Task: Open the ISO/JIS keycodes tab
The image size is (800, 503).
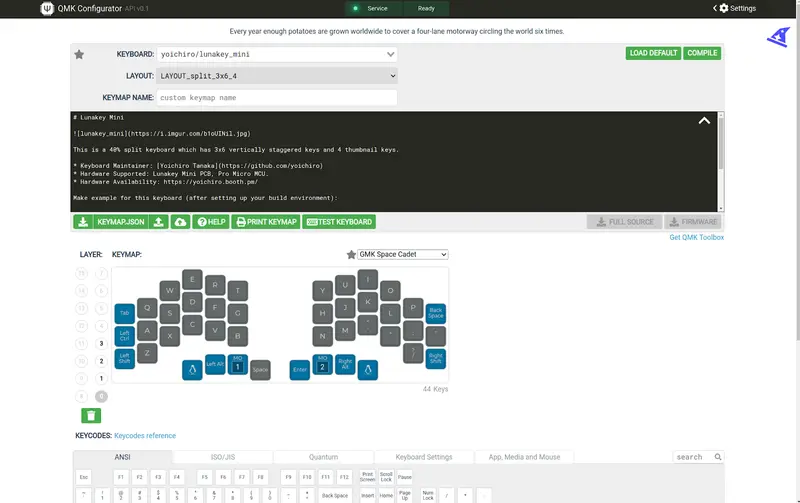Action: [x=223, y=457]
